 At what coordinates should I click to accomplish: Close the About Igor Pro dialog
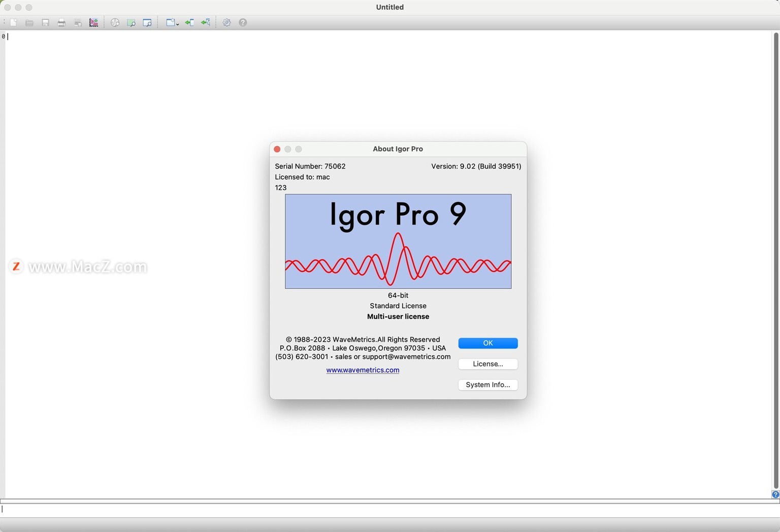[x=277, y=149]
